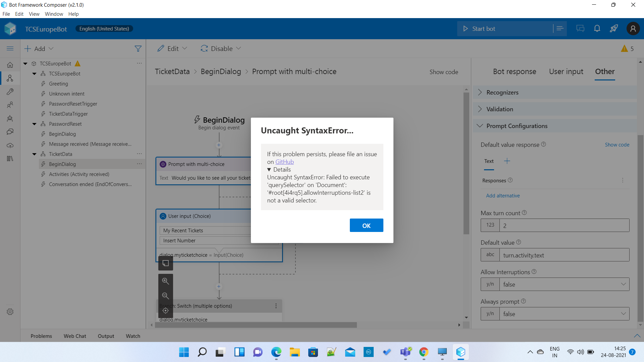Image resolution: width=644 pixels, height=362 pixels.
Task: Open the Home page from the sidebar
Action: 10,65
